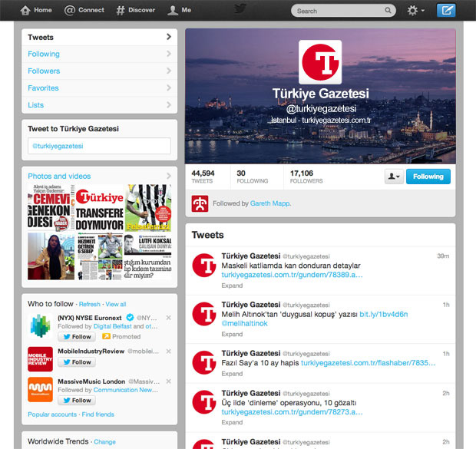Click the chevron next to Lists
The height and width of the screenshot is (449, 476).
click(x=169, y=104)
